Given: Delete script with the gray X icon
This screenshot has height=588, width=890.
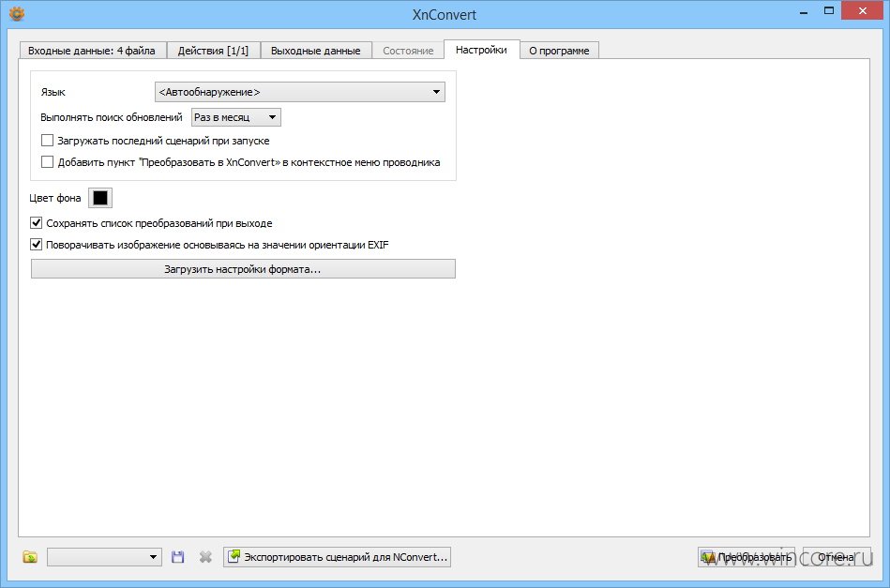Looking at the screenshot, I should click(x=205, y=557).
